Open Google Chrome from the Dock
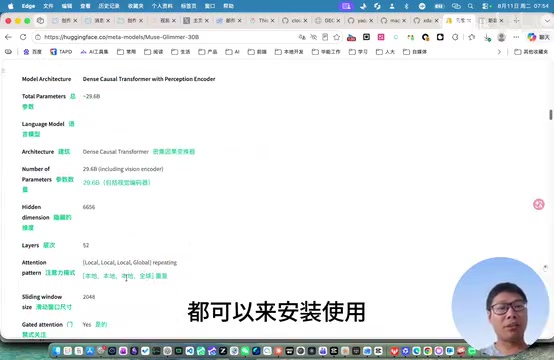 428,351
